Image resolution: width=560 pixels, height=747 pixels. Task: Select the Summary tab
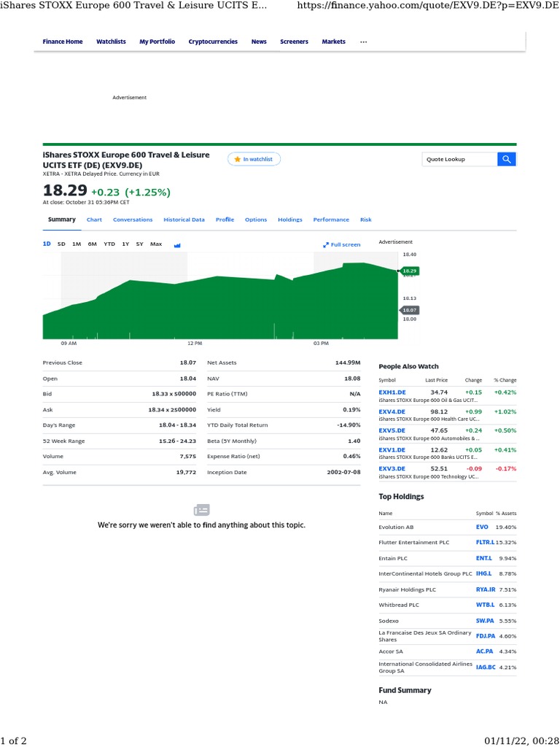coord(62,220)
